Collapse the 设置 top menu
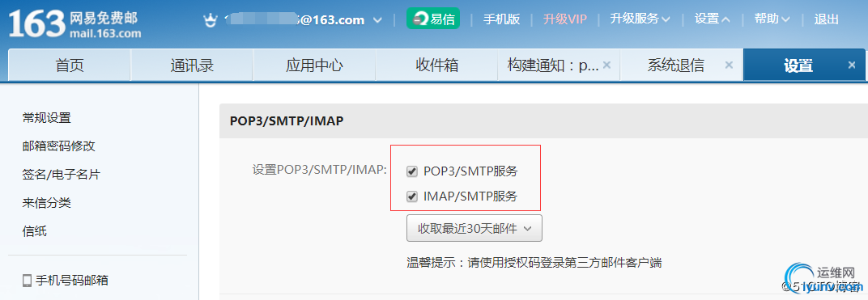 pyautogui.click(x=713, y=19)
